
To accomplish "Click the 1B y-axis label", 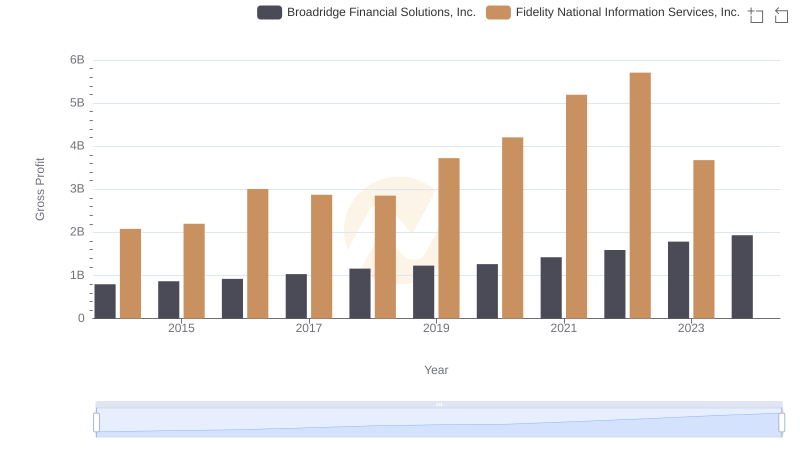I will click(77, 275).
